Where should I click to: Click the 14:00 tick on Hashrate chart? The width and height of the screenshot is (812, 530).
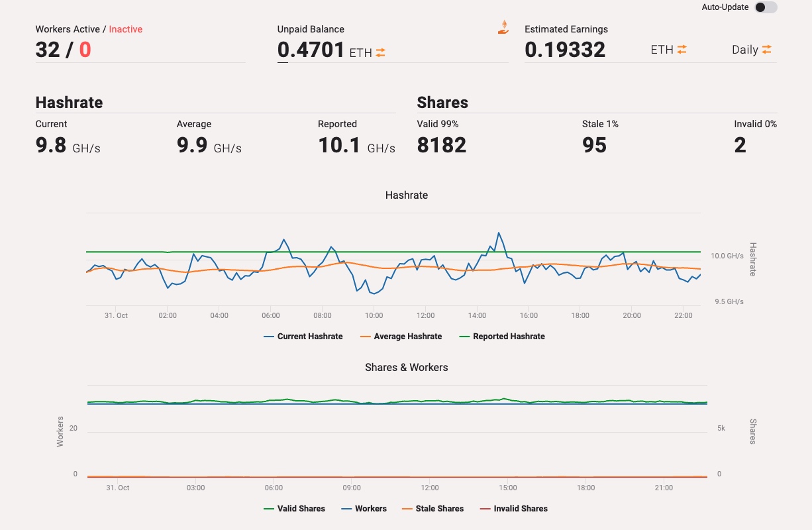477,315
